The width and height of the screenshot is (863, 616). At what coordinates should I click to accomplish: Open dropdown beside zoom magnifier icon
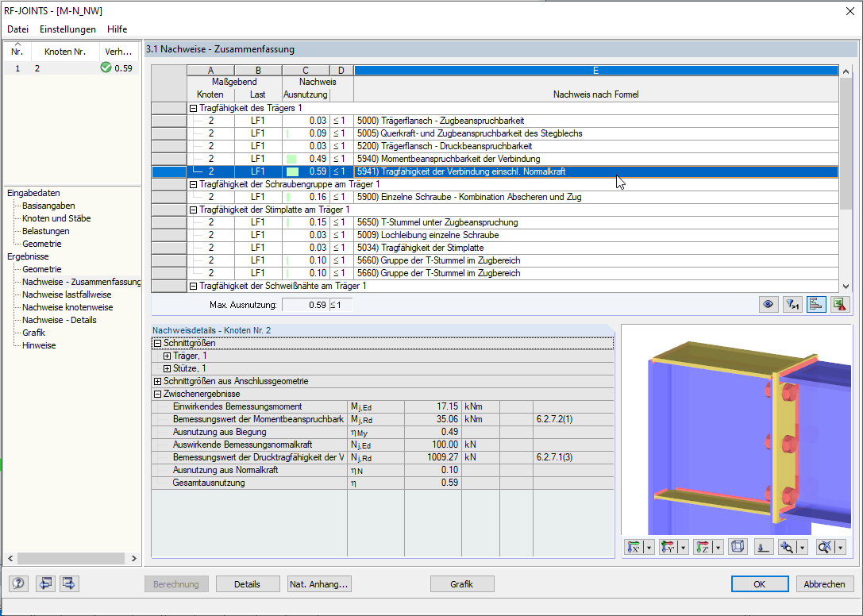tap(802, 547)
